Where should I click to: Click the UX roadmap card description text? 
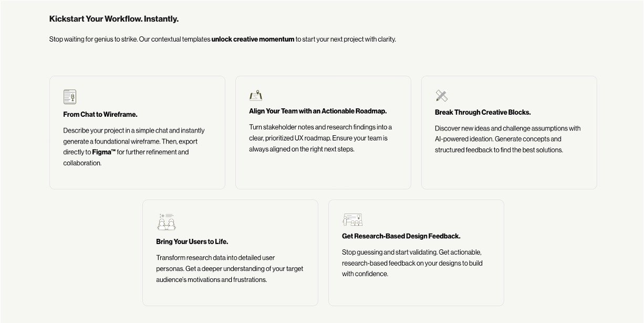click(x=320, y=138)
